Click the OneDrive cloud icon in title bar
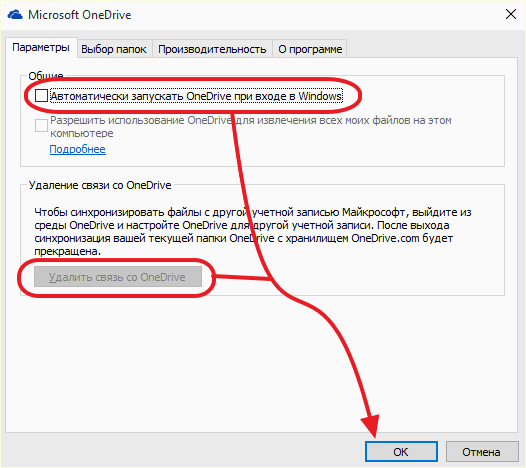 (x=15, y=15)
